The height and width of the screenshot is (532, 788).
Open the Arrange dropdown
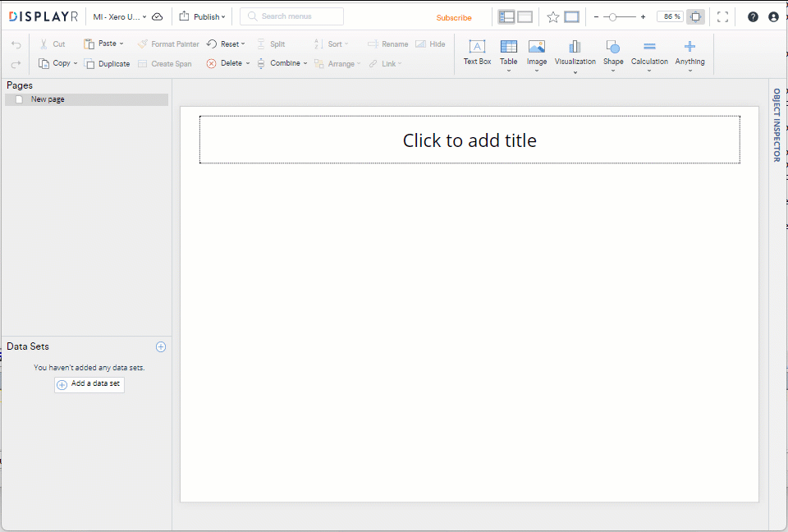(x=337, y=64)
